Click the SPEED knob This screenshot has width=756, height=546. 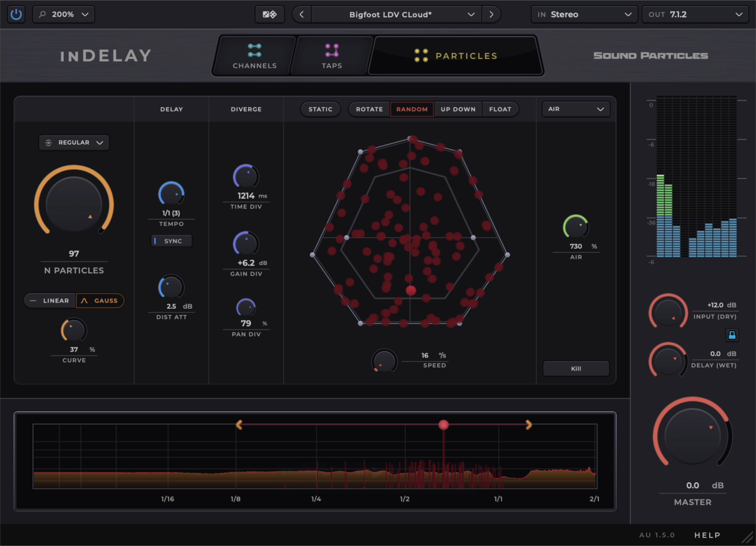click(384, 361)
